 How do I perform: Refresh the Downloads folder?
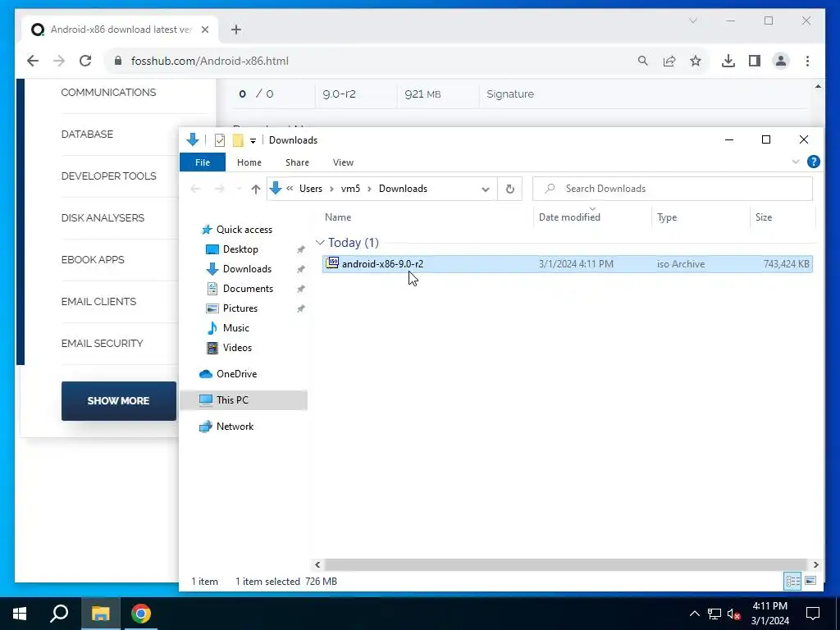coord(510,189)
